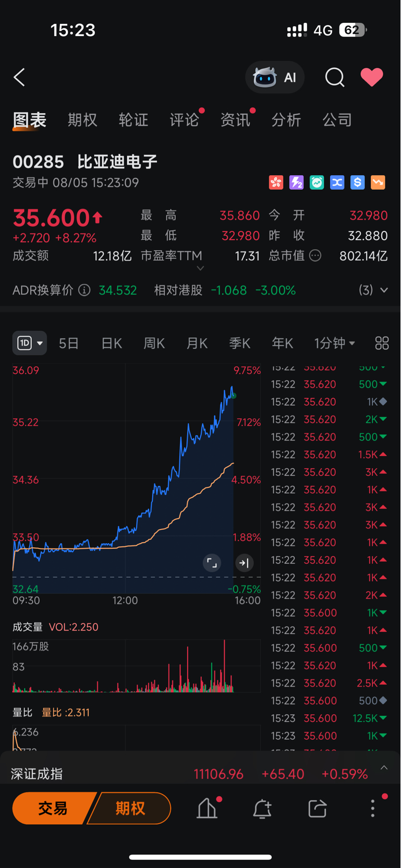Tap the 1.5K trade row at 35.620
Image resolution: width=401 pixels, height=868 pixels.
330,455
